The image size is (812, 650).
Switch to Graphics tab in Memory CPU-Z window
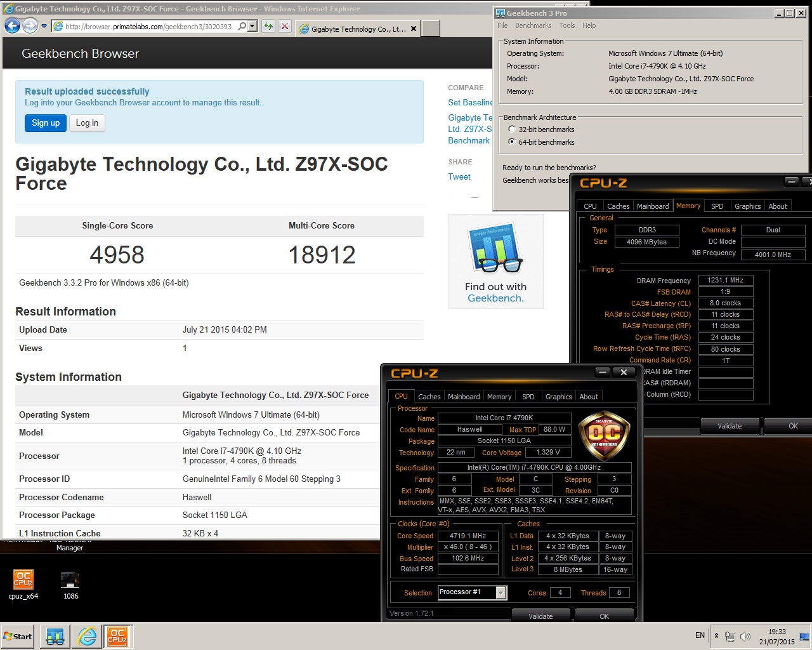point(748,206)
